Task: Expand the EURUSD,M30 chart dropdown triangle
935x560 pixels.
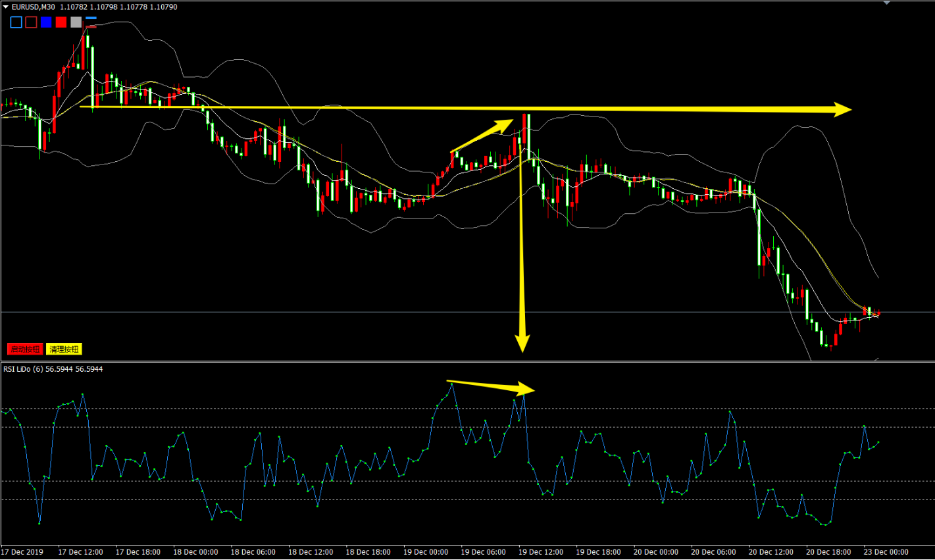Action: (x=6, y=7)
